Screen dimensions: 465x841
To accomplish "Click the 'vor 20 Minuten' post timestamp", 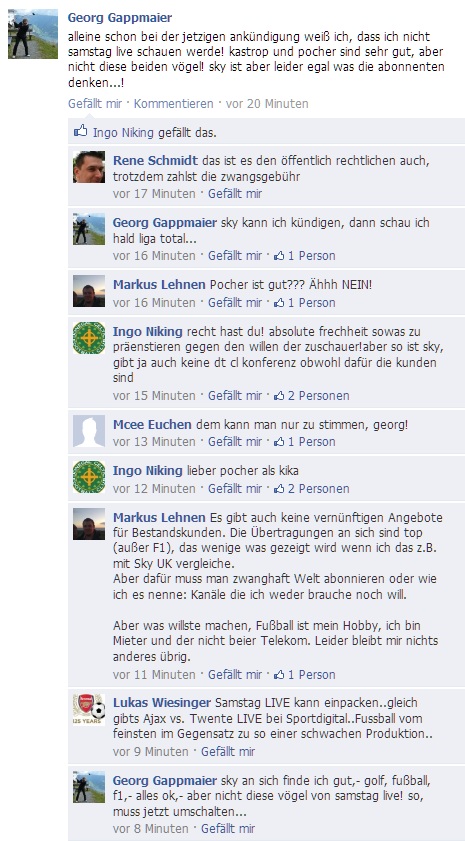I will 267,104.
